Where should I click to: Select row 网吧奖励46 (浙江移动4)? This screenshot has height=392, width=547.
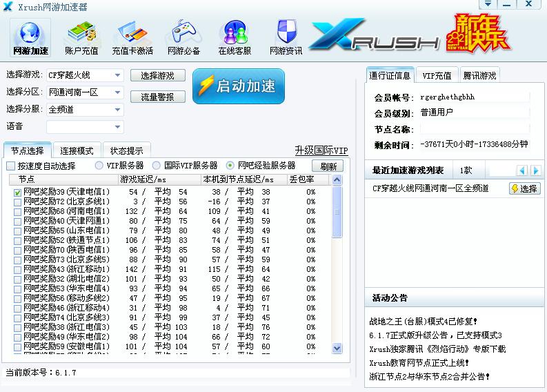pyautogui.click(x=170, y=308)
